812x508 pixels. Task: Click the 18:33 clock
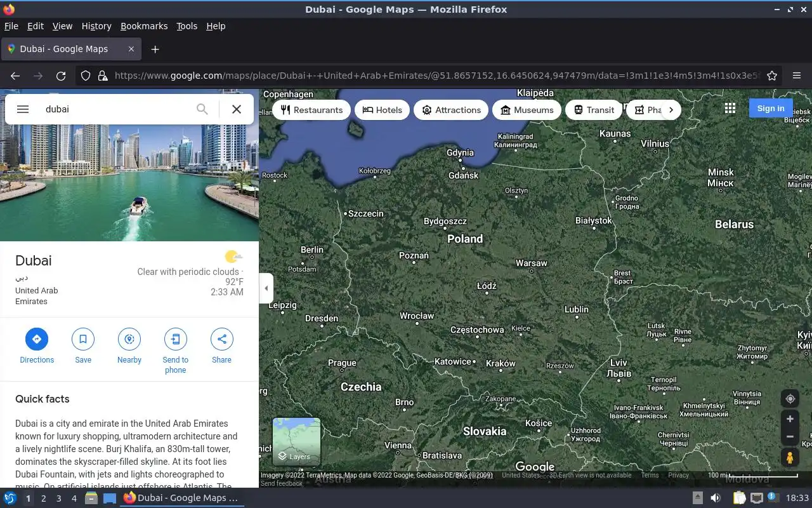797,498
